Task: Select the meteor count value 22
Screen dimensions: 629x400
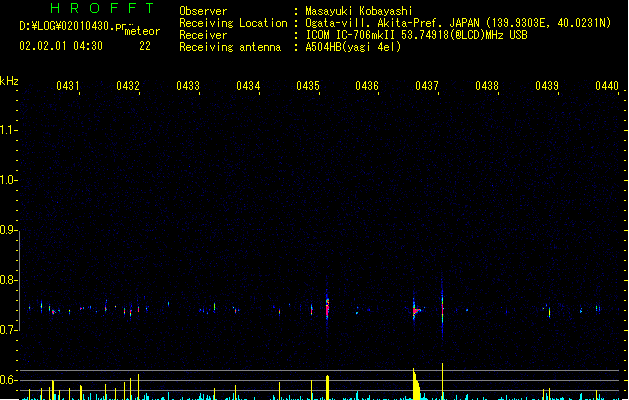Action: pyautogui.click(x=145, y=46)
